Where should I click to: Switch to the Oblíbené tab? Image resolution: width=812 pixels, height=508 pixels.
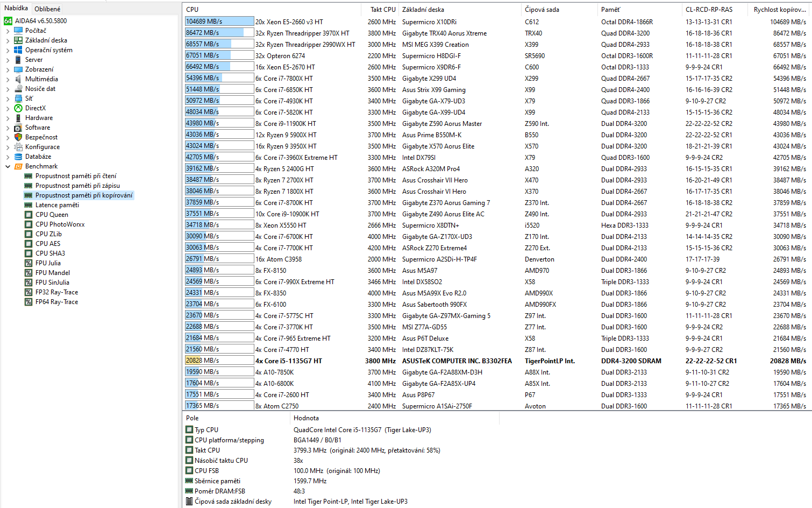coord(47,9)
